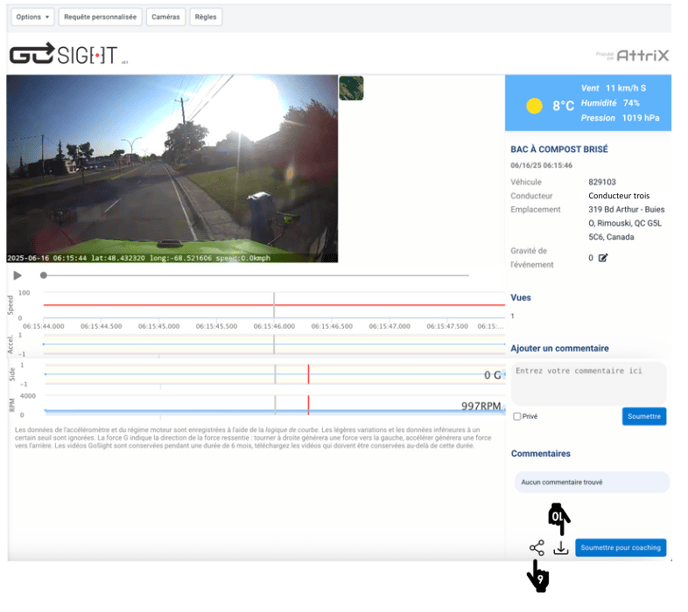This screenshot has width=688, height=612.
Task: Open the Options dropdown
Action: click(x=32, y=17)
